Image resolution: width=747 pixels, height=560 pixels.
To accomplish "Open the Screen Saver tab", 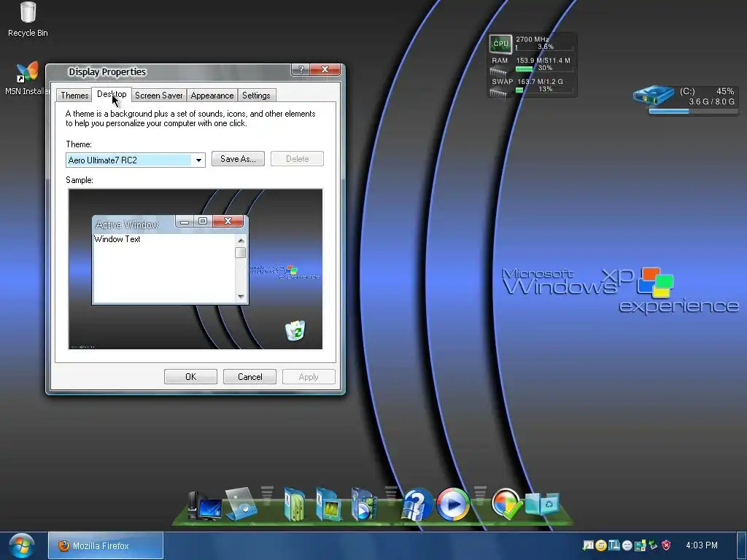I will tap(158, 96).
